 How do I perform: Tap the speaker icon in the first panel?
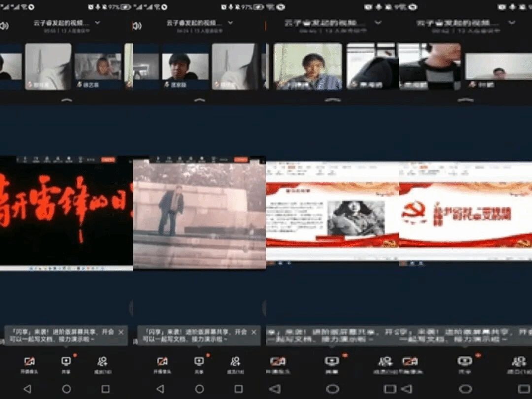[x=4, y=26]
